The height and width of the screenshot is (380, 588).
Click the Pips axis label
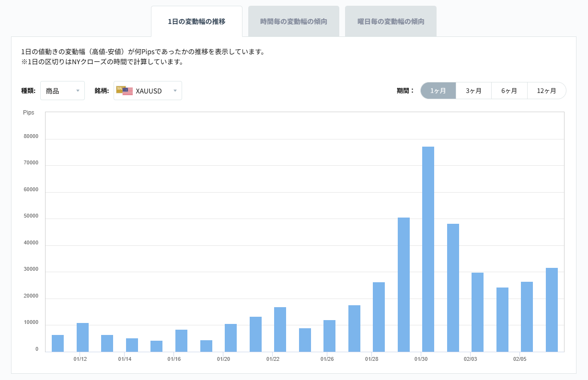pos(29,113)
